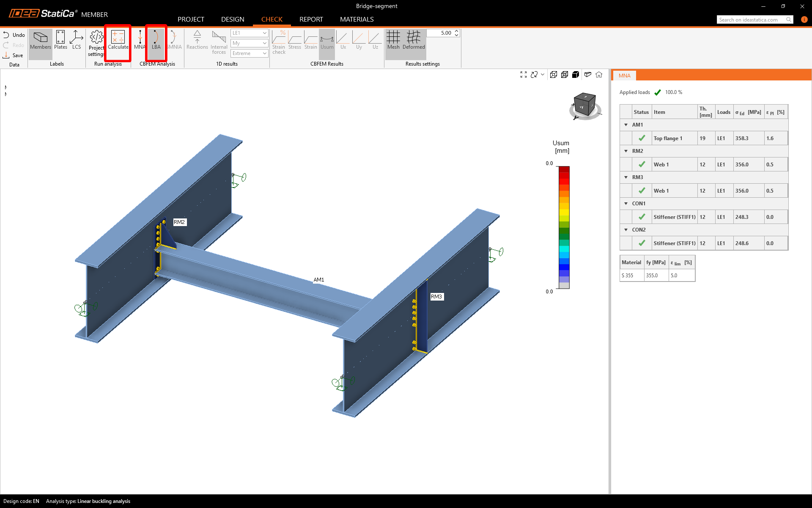Switch to the DESIGN tab
This screenshot has height=508, width=812.
click(233, 19)
